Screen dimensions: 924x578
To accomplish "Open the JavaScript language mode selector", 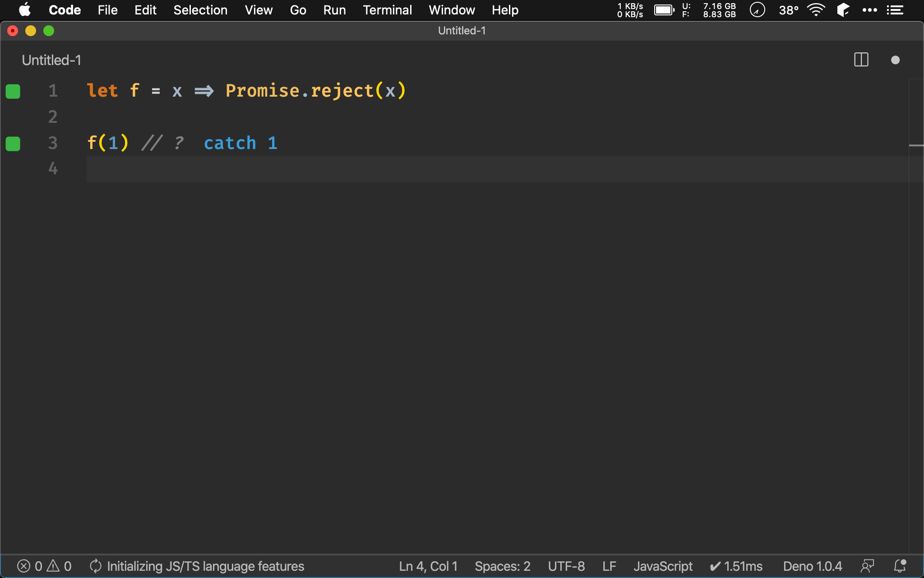I will pyautogui.click(x=662, y=566).
